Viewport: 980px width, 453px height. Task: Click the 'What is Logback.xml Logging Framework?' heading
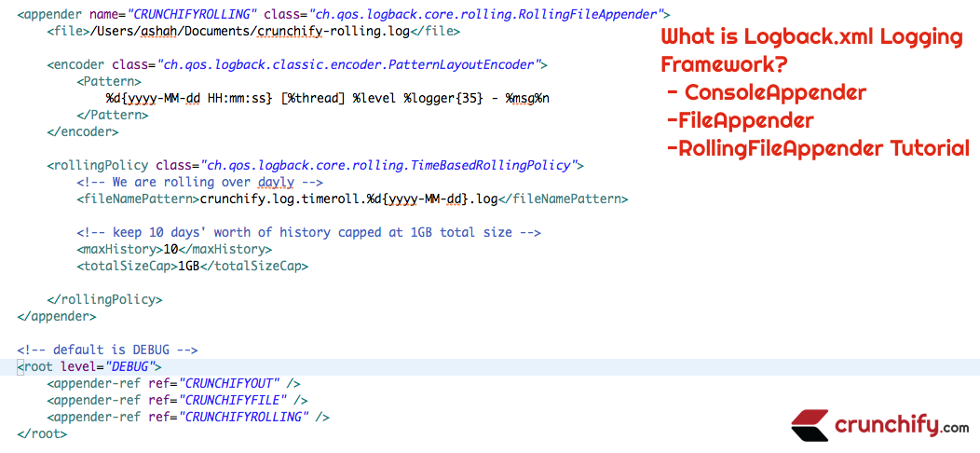[x=810, y=50]
